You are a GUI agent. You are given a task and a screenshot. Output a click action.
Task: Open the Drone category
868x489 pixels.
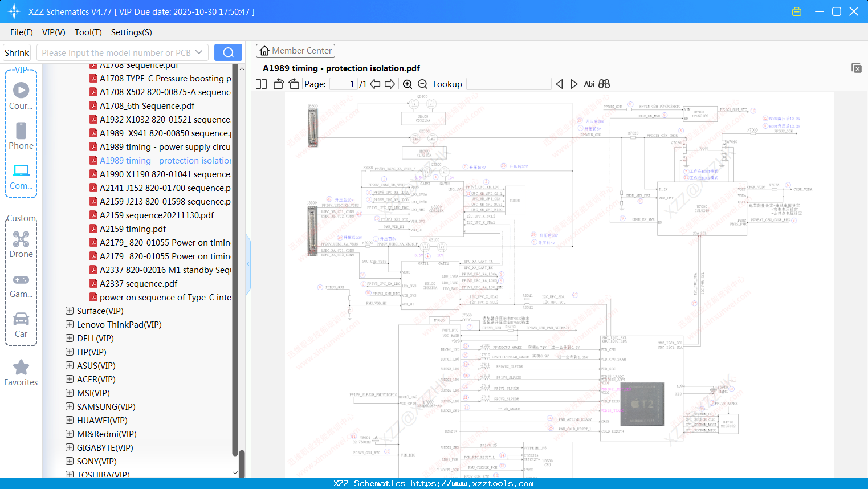(21, 244)
